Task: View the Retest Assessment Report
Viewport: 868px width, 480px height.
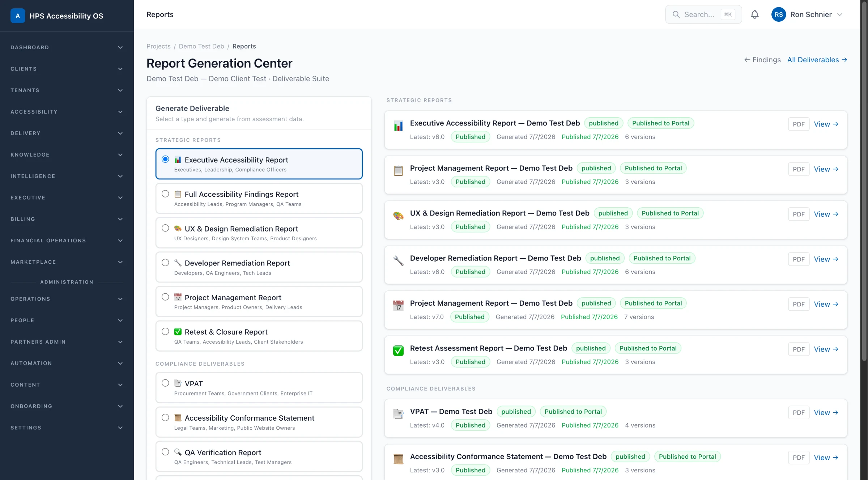Action: click(826, 349)
